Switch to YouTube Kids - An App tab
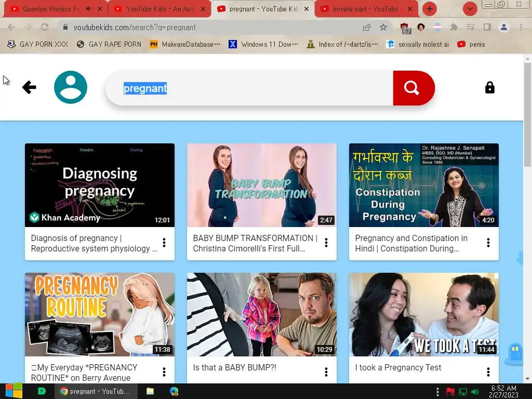 [159, 9]
